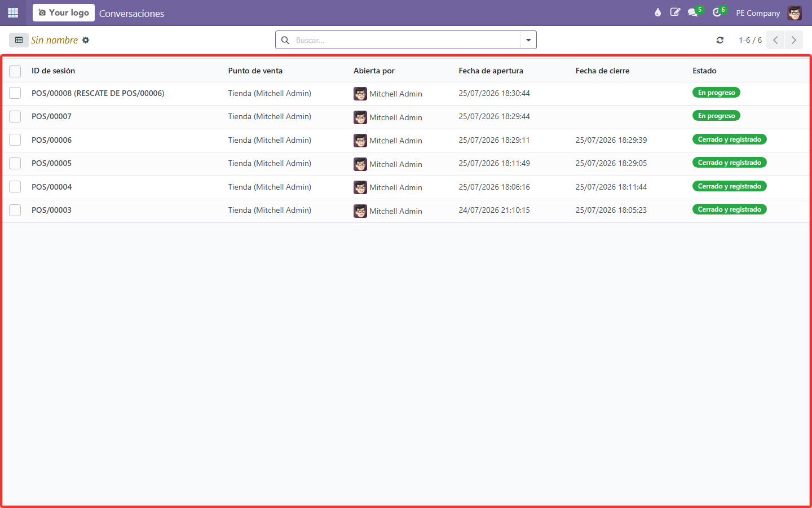Screen dimensions: 812x508
Task: Select the POS/00003 row checkbox
Action: click(x=15, y=210)
